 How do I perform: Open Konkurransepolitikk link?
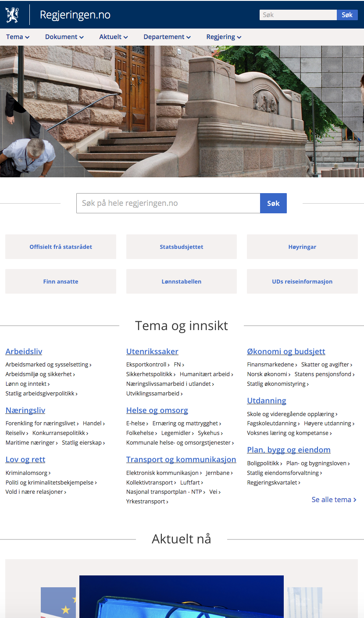tap(61, 433)
